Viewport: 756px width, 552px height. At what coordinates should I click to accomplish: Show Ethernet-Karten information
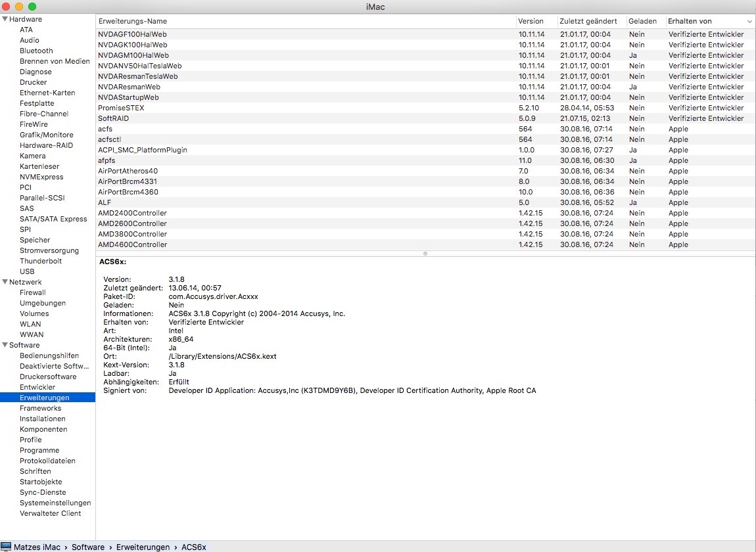47,93
